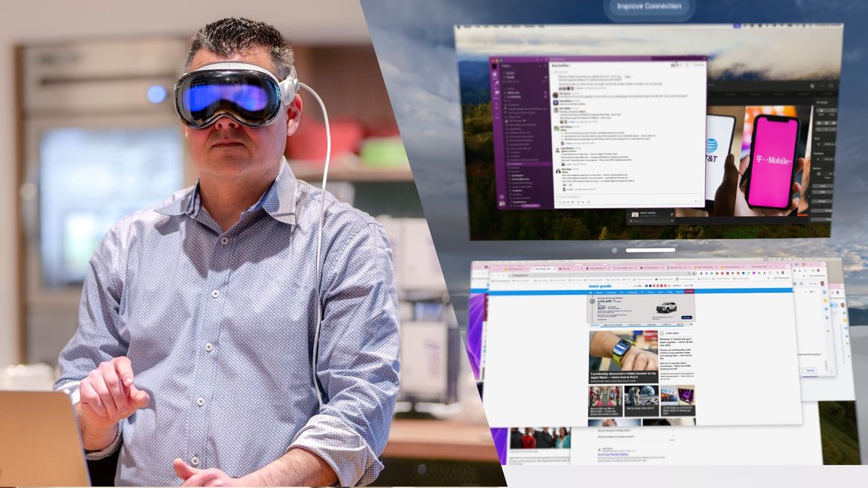Open the TV screens article thumbnail

click(677, 397)
